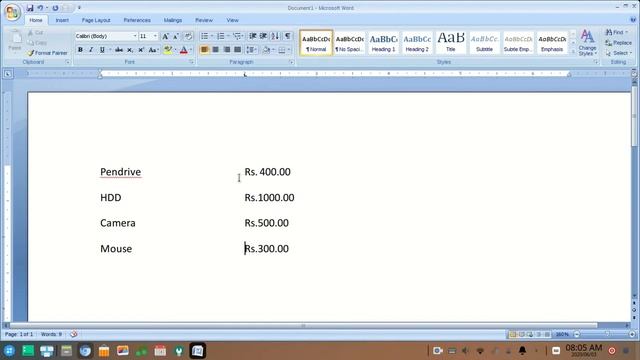640x360 pixels.
Task: Expand the Paragraph dialog launcher
Action: pos(291,62)
